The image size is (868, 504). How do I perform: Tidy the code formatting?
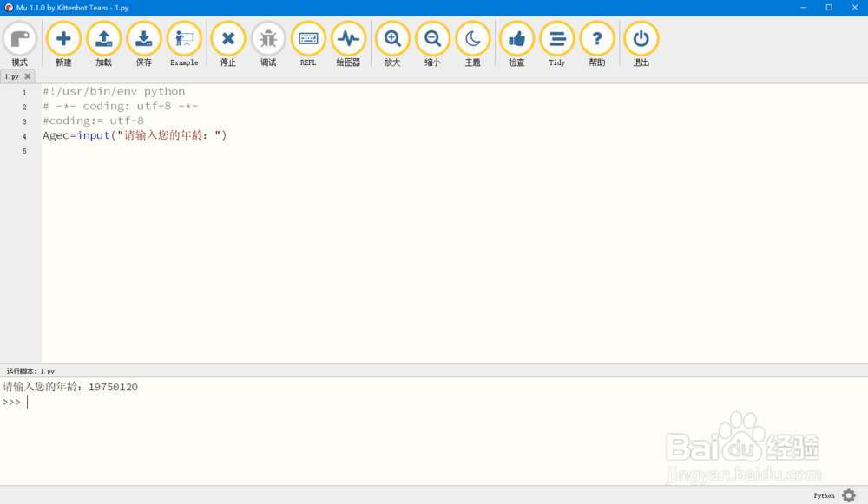point(557,44)
